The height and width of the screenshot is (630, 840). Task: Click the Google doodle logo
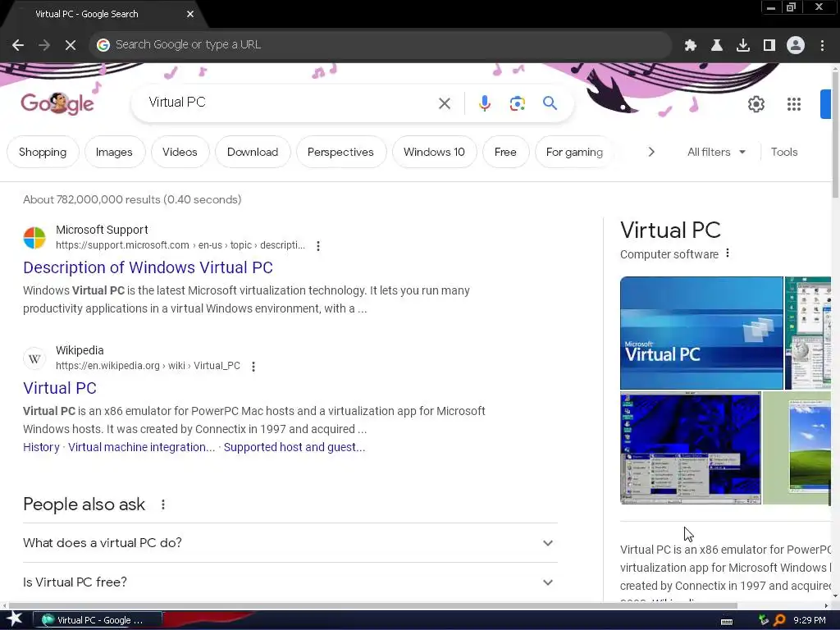57,103
